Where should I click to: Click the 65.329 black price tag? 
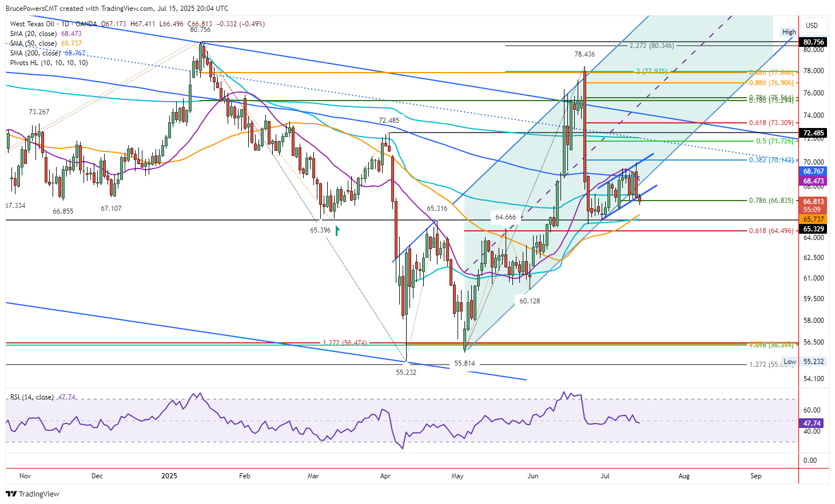[x=814, y=229]
